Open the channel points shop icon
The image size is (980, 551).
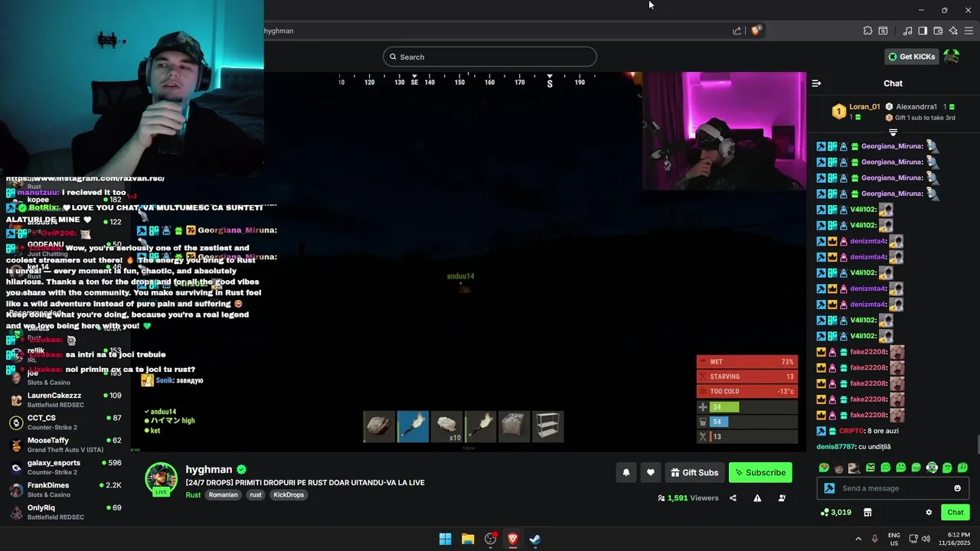[x=867, y=512]
